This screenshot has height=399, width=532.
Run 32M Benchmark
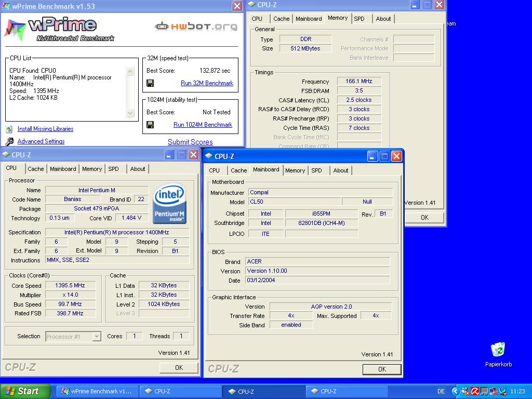(x=207, y=83)
